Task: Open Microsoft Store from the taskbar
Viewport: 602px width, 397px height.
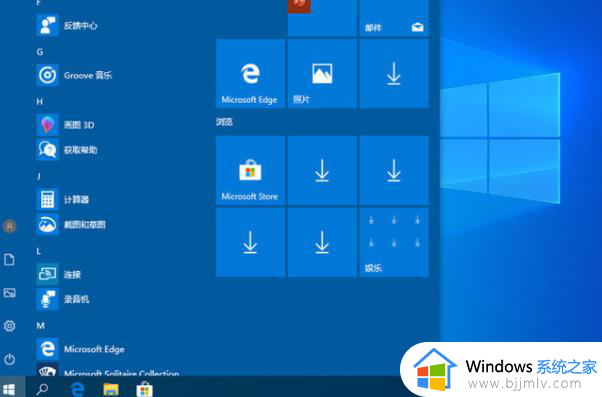Action: pyautogui.click(x=144, y=389)
